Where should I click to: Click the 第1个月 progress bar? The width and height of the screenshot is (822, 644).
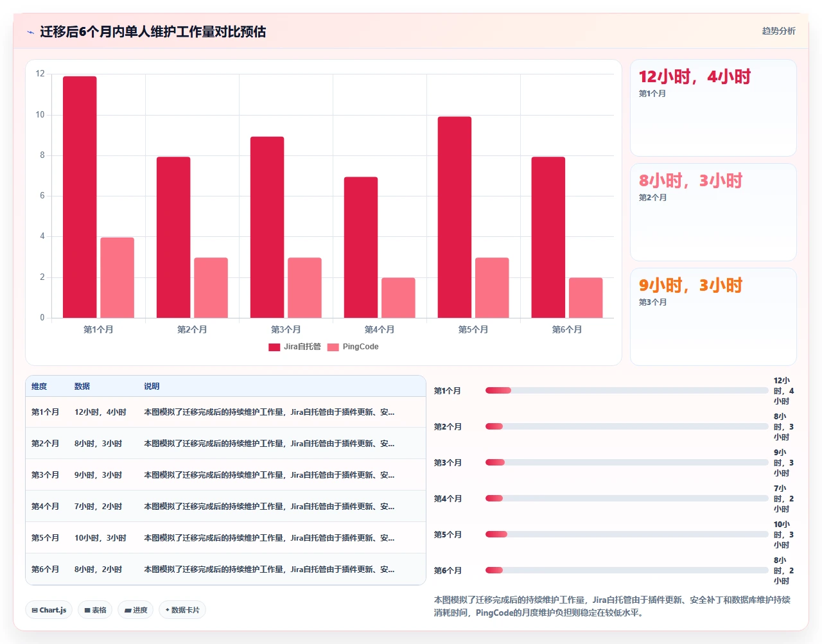click(627, 390)
